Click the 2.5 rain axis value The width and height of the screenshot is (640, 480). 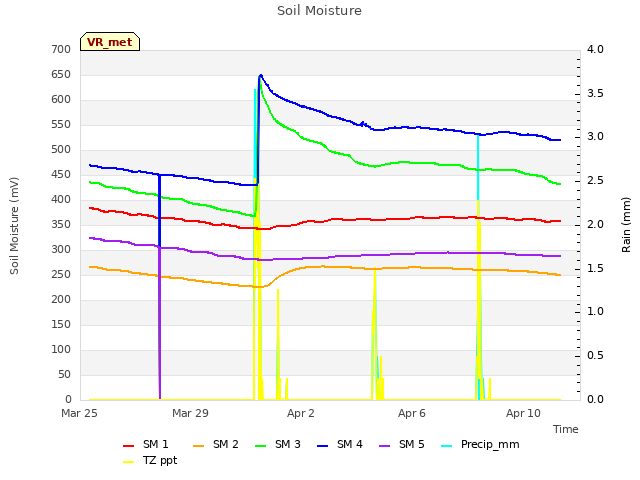596,181
